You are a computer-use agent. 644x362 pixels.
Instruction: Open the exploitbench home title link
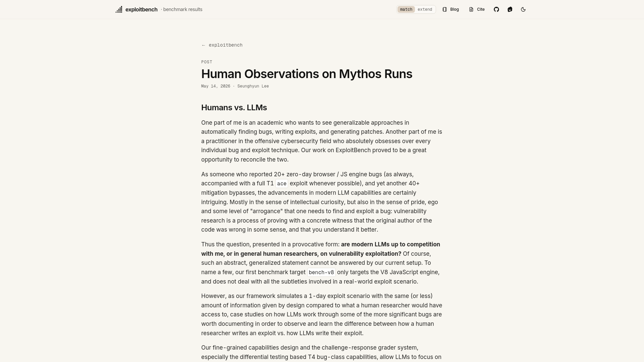coord(141,9)
